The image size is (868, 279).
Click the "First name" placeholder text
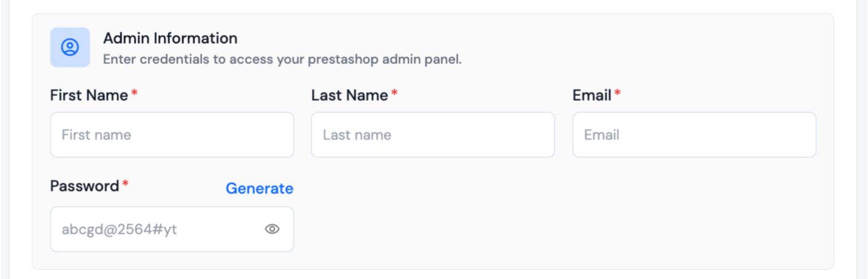[96, 135]
